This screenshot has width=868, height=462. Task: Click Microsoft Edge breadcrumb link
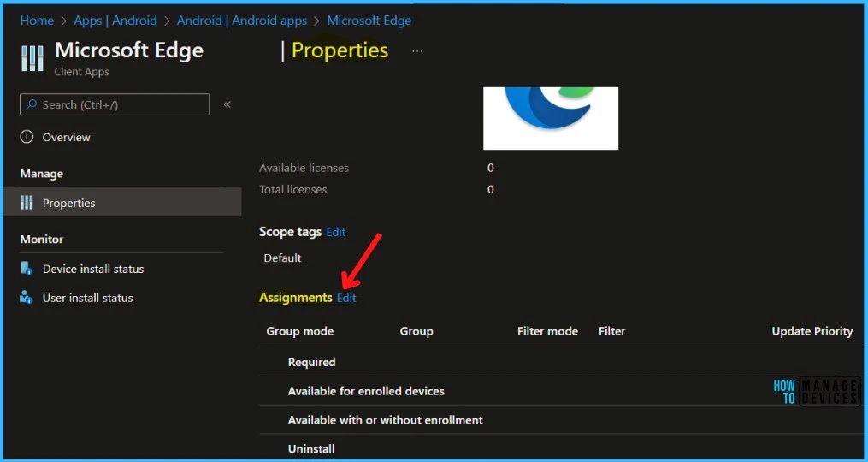(369, 21)
